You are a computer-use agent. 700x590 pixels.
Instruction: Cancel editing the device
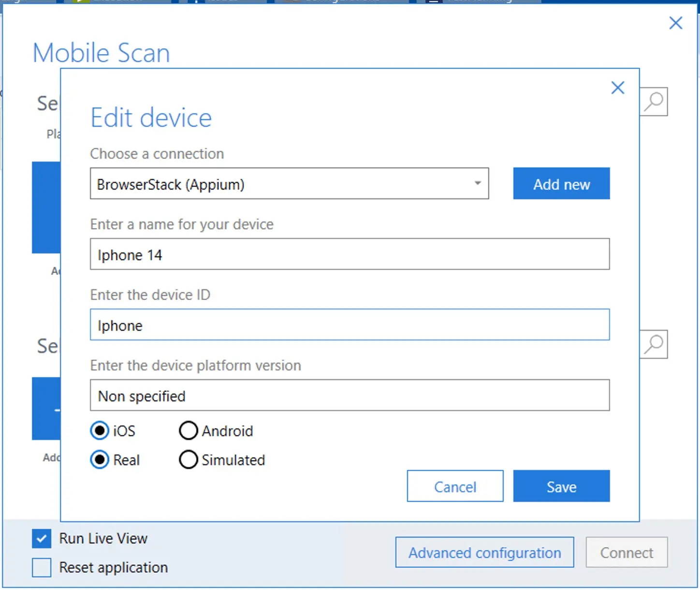coord(455,486)
